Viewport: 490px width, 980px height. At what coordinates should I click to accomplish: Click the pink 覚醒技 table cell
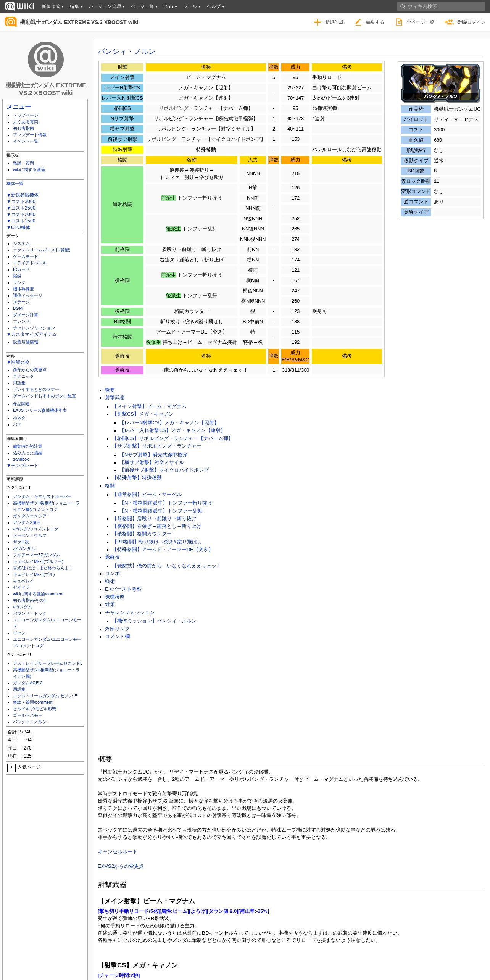coord(122,370)
